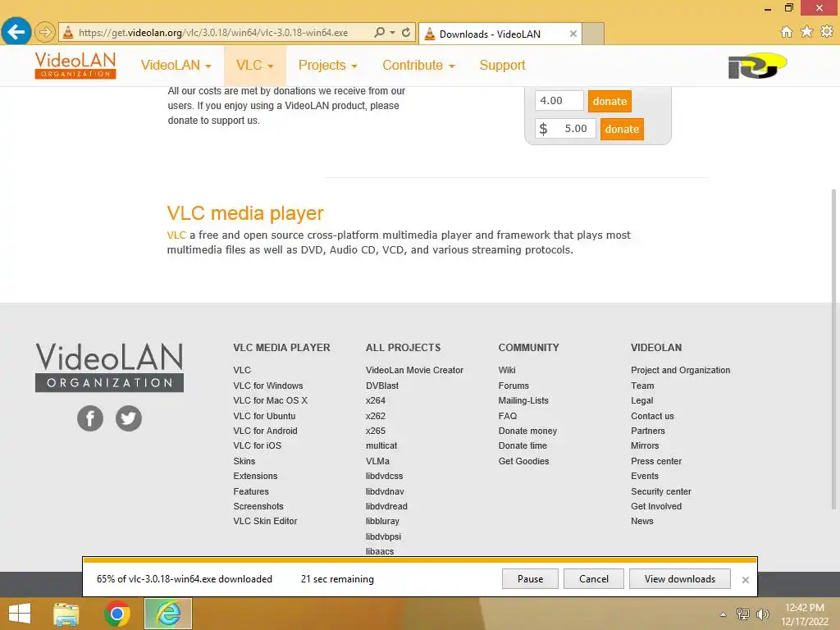Open network status tray icon

coord(742,614)
